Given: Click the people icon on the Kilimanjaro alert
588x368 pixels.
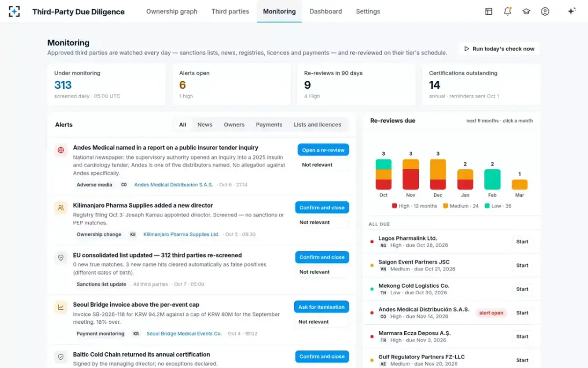Looking at the screenshot, I should click(61, 208).
